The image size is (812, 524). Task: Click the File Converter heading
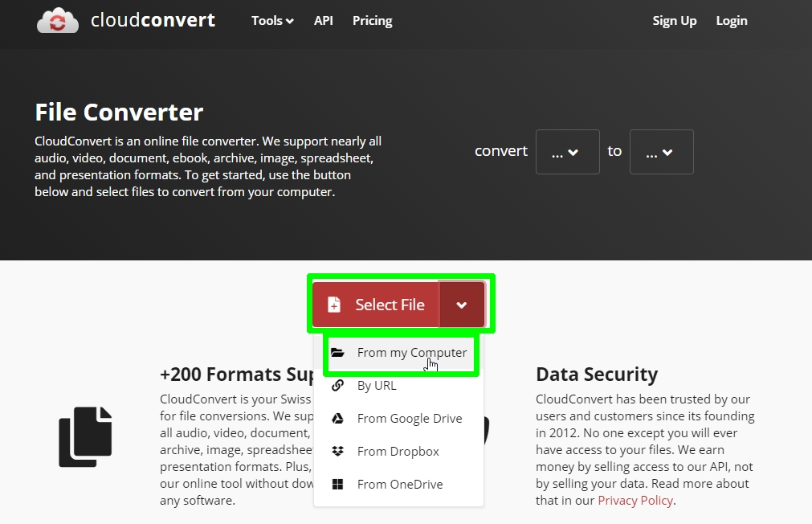tap(119, 112)
